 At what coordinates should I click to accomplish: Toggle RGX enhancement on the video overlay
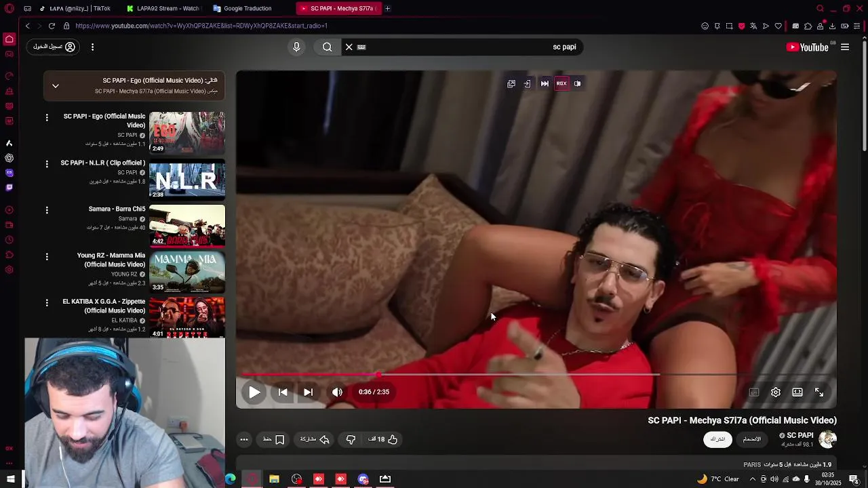[561, 83]
